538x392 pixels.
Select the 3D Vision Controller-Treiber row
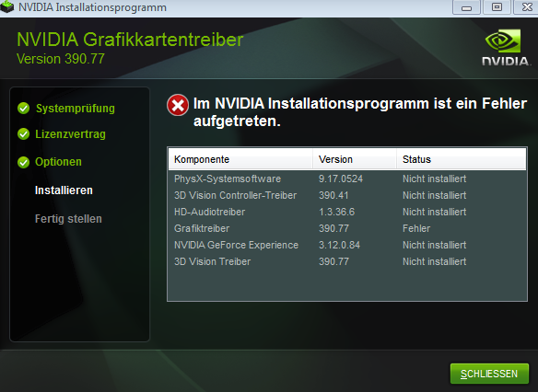(x=347, y=195)
